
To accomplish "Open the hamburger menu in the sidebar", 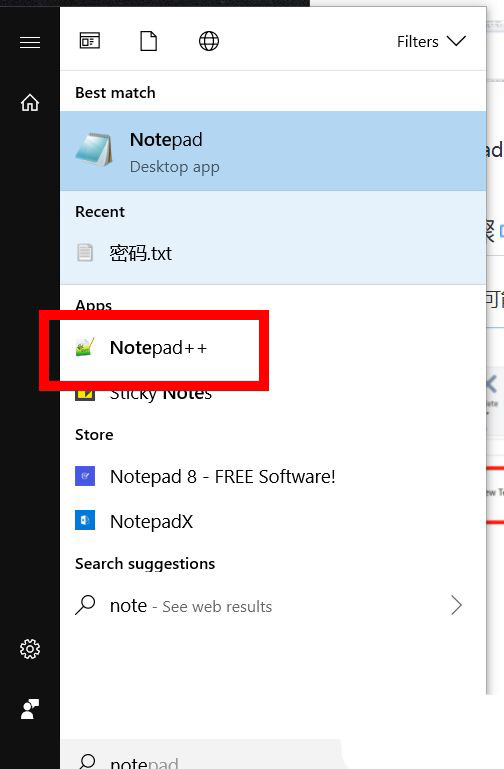I will (x=30, y=42).
